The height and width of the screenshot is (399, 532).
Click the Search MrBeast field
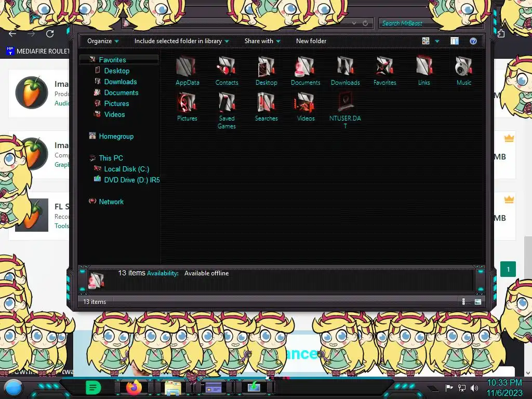tap(430, 23)
